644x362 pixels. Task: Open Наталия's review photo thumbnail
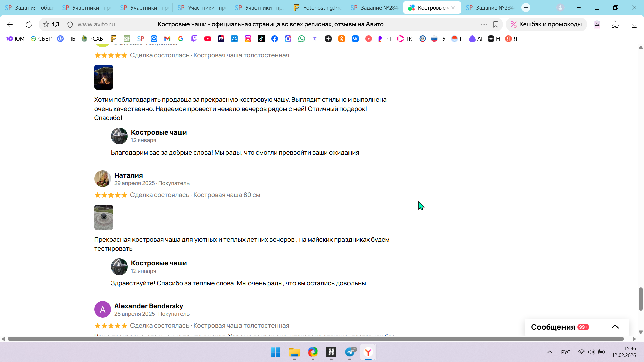[x=104, y=217]
